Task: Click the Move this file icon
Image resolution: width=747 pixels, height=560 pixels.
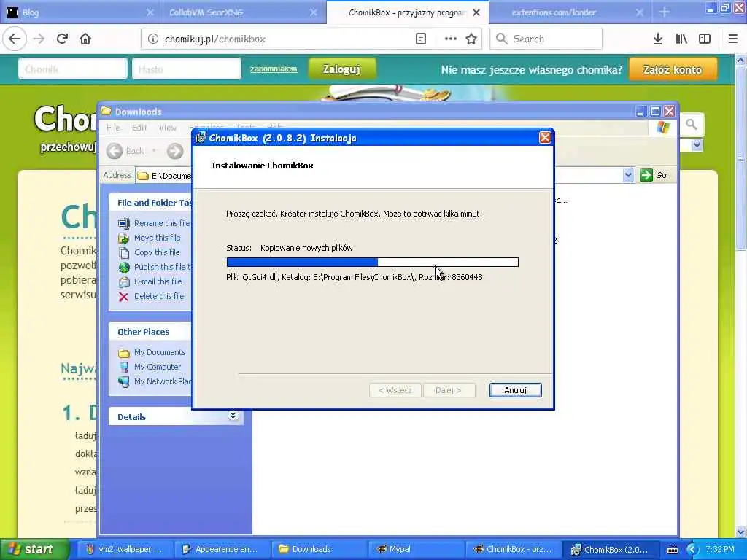Action: 124,238
